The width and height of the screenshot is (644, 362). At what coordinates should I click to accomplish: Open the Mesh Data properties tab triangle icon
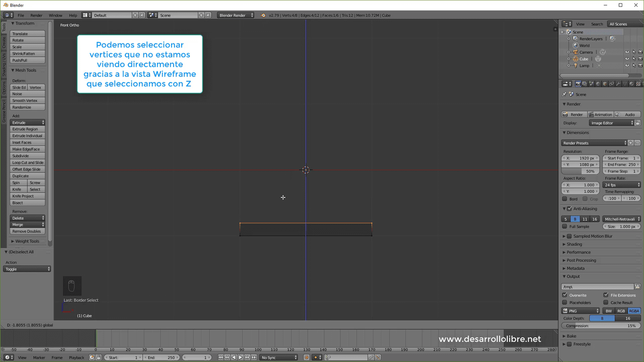pyautogui.click(x=625, y=84)
